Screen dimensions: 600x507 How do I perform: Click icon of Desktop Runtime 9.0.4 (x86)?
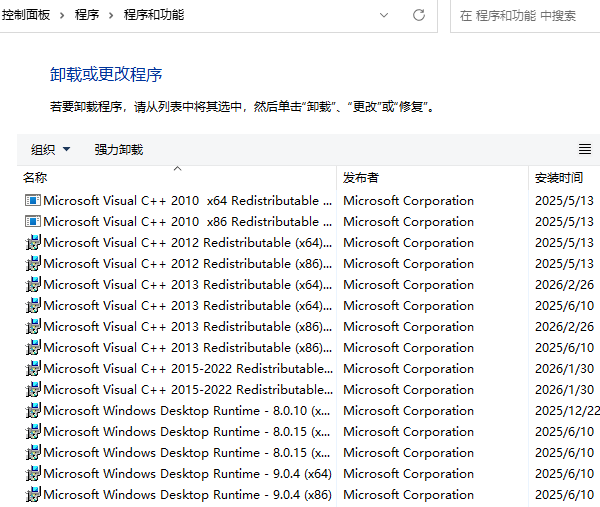pyautogui.click(x=33, y=495)
